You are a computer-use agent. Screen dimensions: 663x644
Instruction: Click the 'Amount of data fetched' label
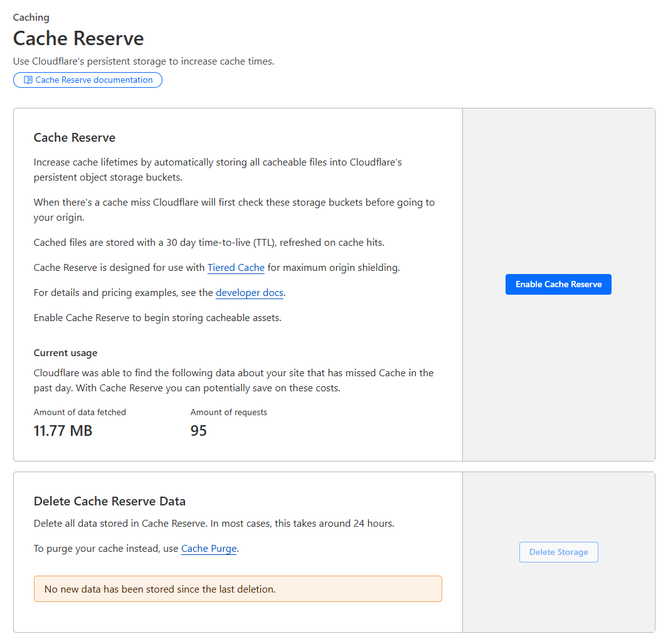pos(80,413)
